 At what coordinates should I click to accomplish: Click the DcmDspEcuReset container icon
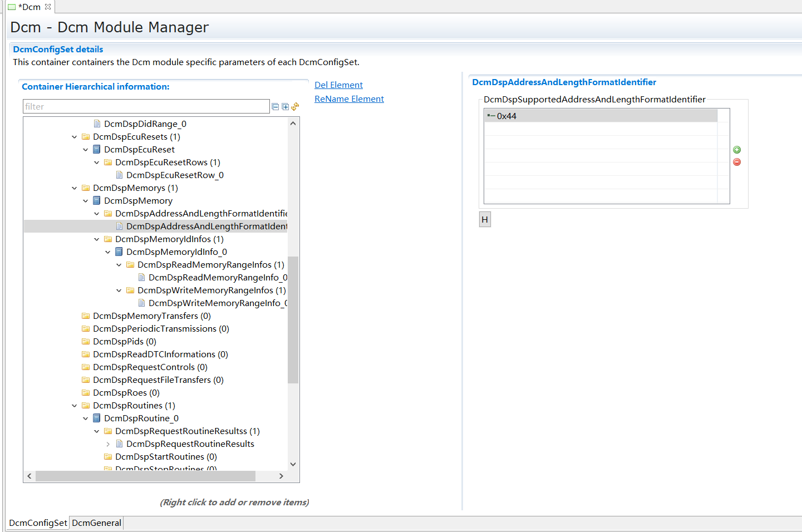pyautogui.click(x=97, y=150)
